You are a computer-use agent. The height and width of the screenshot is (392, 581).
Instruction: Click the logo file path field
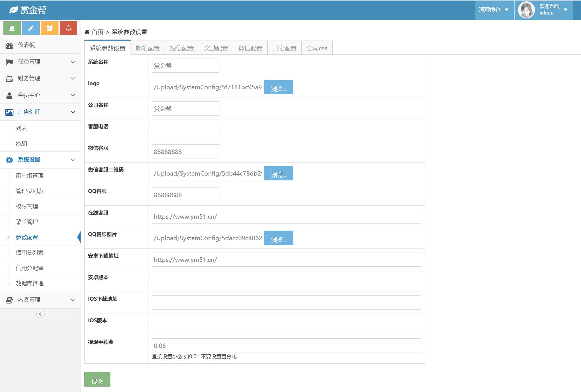(208, 87)
